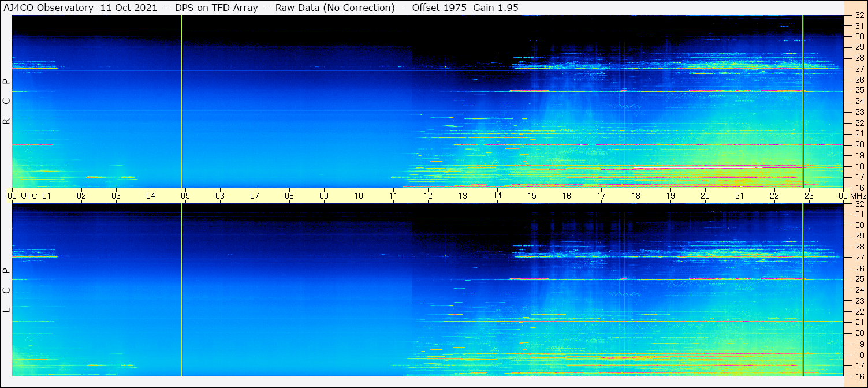Select LCP frequency scale label '24'
The width and height of the screenshot is (868, 388).
point(859,290)
